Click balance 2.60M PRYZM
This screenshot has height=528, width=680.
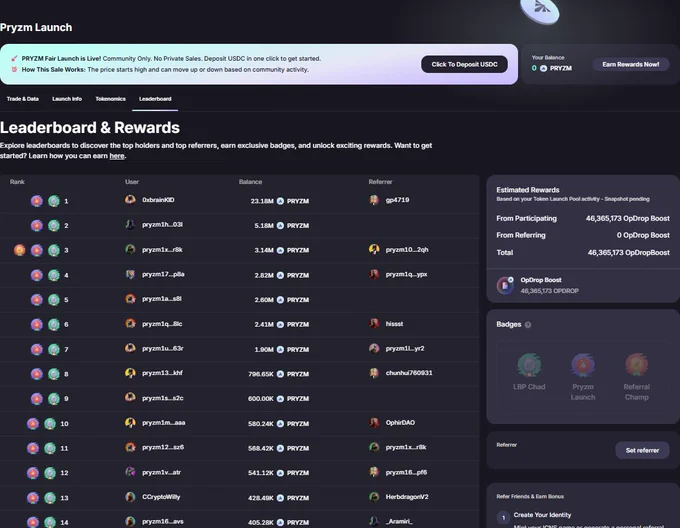pyautogui.click(x=281, y=300)
